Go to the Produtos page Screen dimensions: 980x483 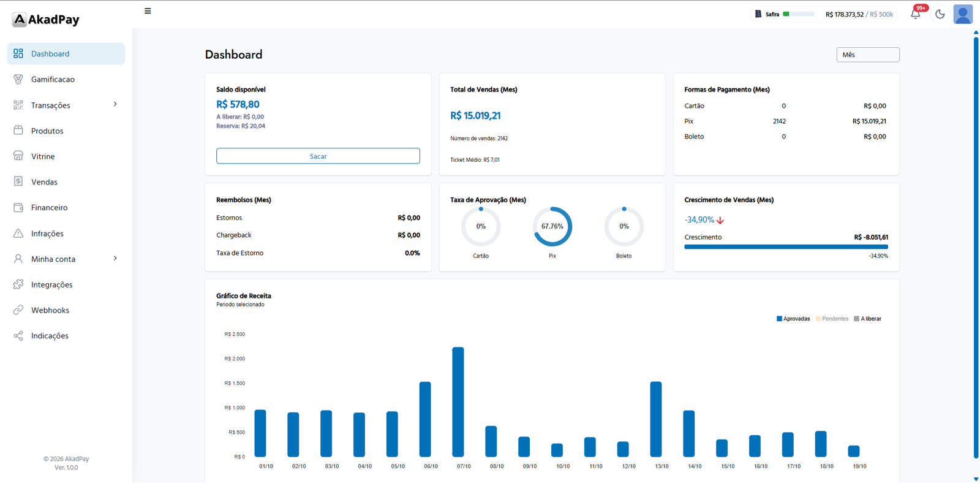point(66,131)
